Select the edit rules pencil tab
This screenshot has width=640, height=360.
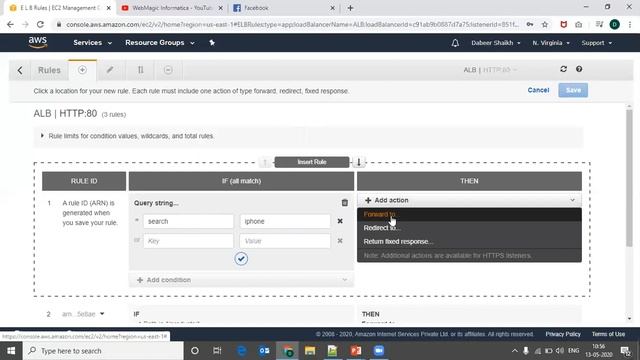pyautogui.click(x=110, y=70)
